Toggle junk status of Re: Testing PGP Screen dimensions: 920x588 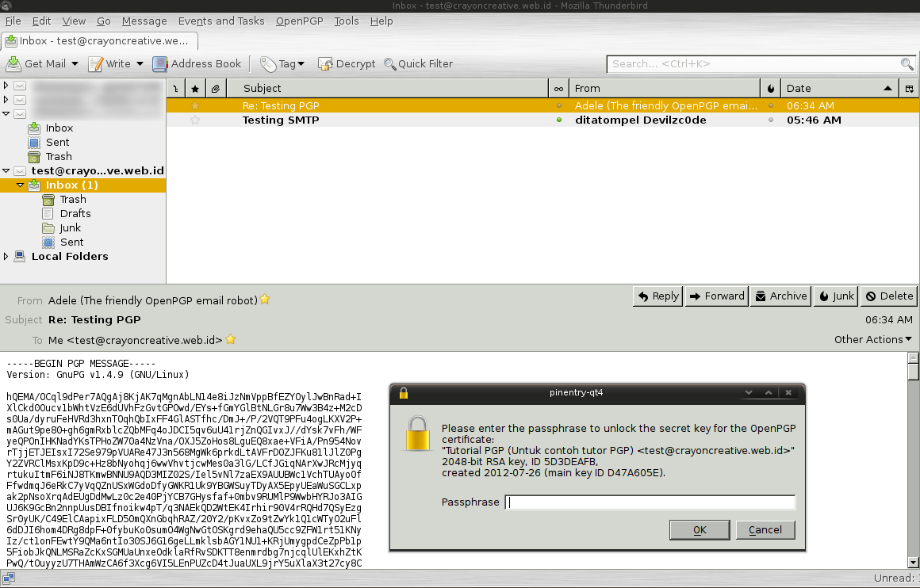771,106
